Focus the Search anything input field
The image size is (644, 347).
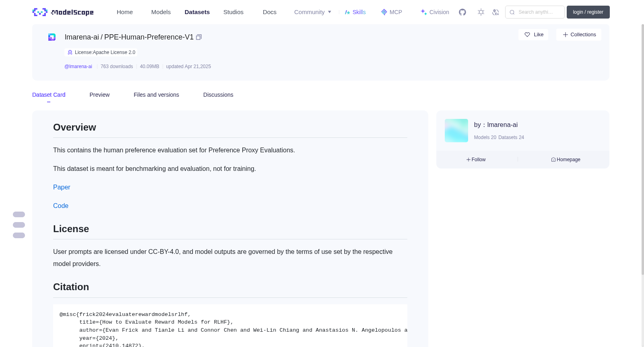click(x=535, y=12)
